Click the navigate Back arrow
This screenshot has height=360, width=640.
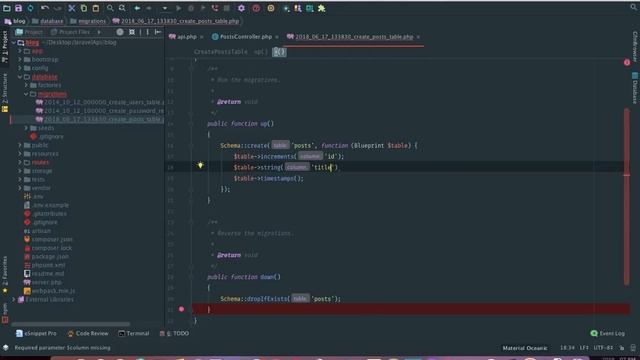(137, 8)
